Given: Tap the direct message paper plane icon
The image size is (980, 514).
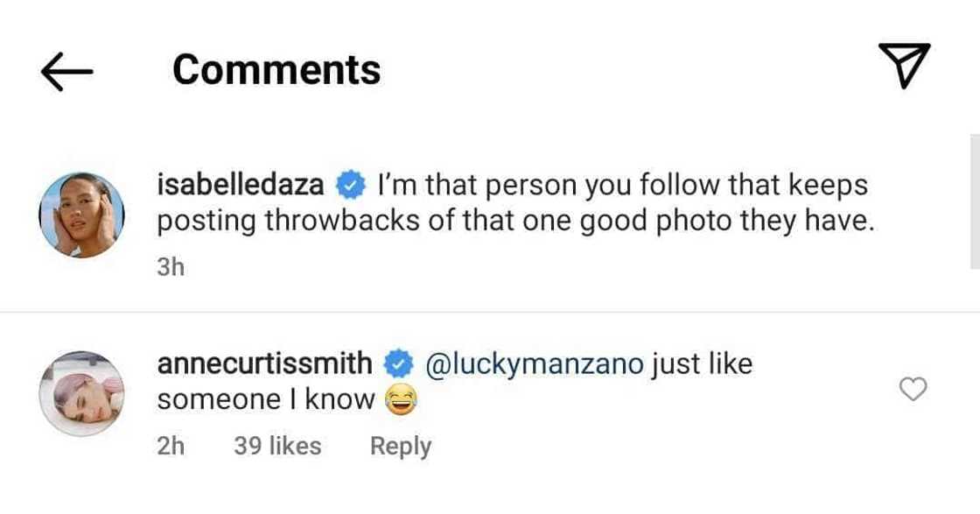Looking at the screenshot, I should [x=903, y=67].
